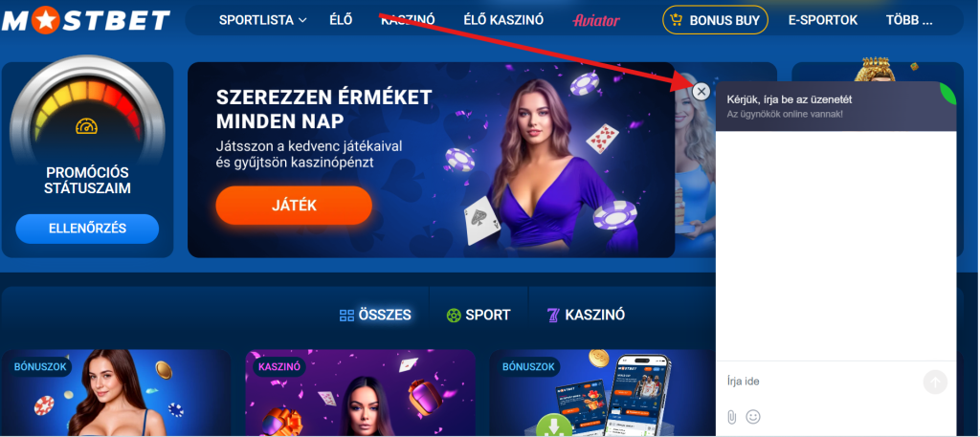Click the speedometer icon in promo status
The height and width of the screenshot is (437, 980).
(x=87, y=126)
